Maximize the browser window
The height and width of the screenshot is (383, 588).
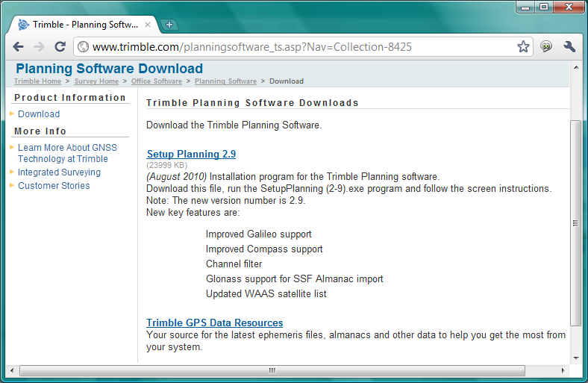[x=544, y=7]
